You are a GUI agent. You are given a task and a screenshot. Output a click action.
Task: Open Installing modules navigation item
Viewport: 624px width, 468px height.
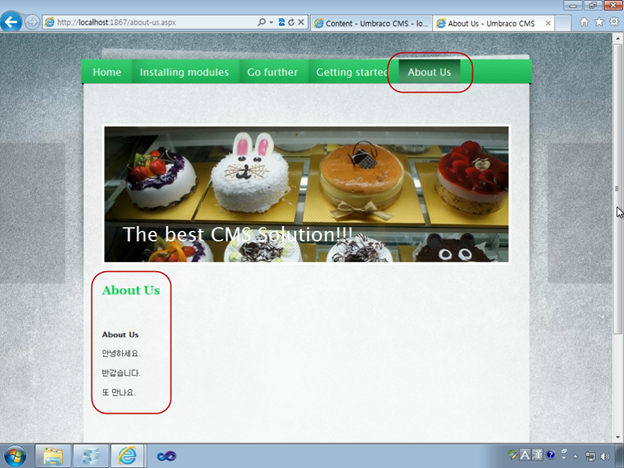click(184, 72)
